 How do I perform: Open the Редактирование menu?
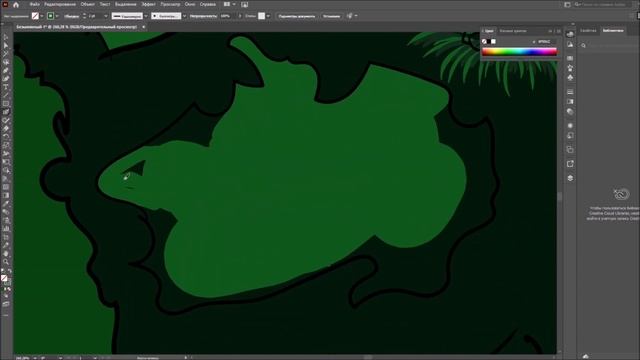pos(60,4)
